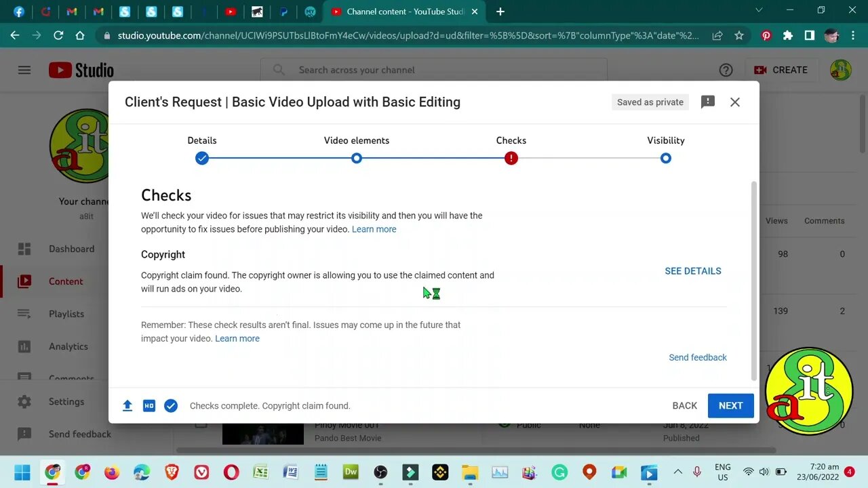
Task: Click the address bar URL
Action: point(408,35)
